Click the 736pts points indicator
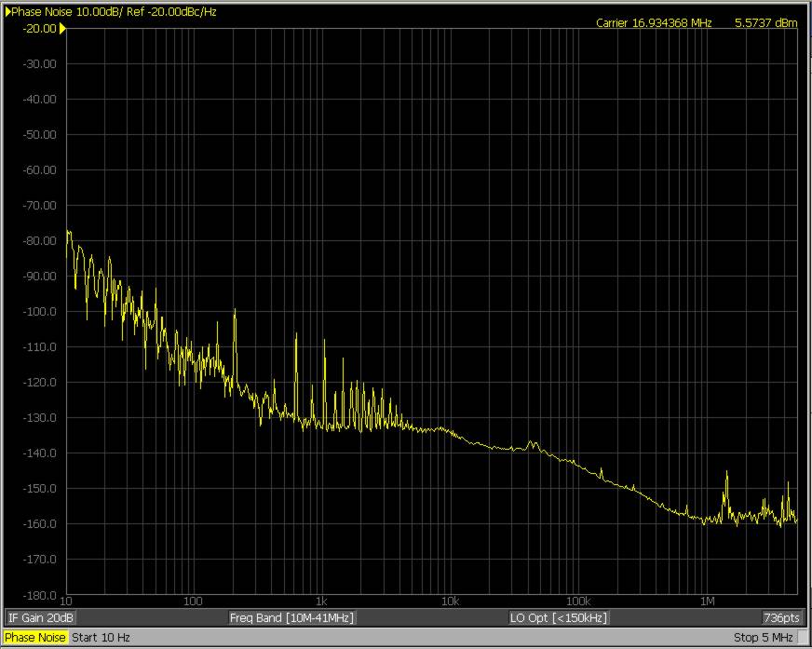The width and height of the screenshot is (812, 649). point(780,618)
